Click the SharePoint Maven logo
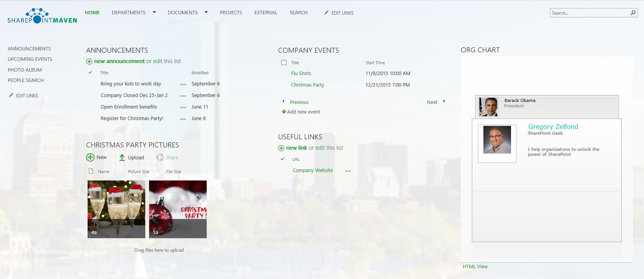 42,16
